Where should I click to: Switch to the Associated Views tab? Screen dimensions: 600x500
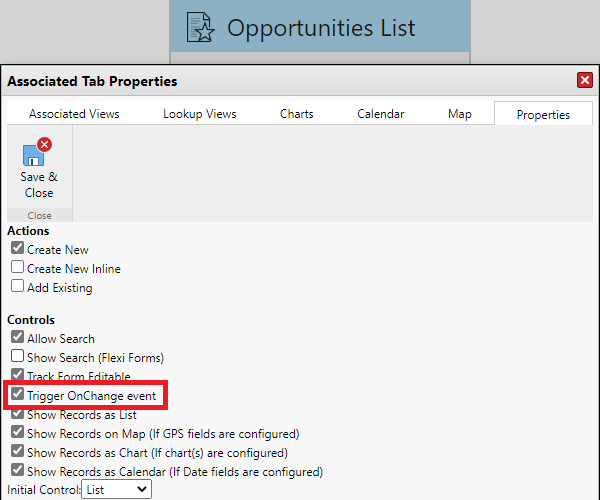[74, 114]
